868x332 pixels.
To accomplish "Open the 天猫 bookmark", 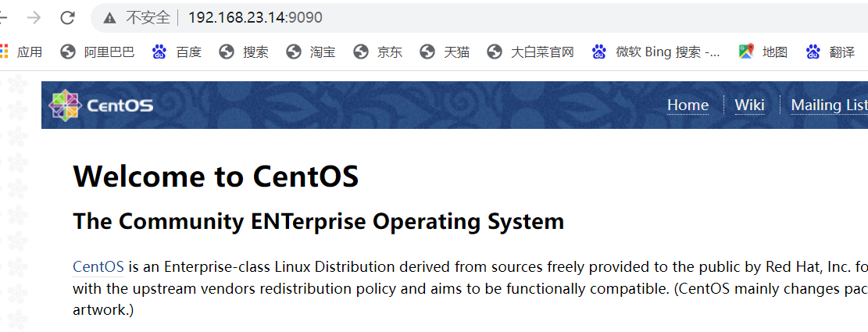I will coord(445,52).
